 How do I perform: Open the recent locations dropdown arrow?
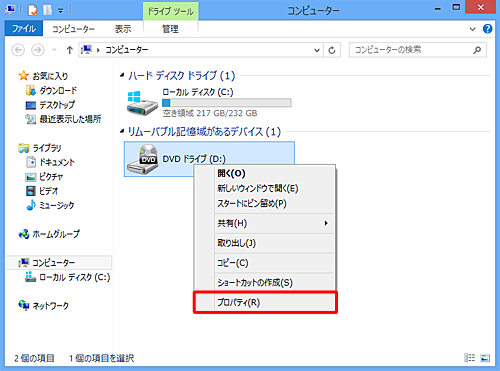(54, 50)
